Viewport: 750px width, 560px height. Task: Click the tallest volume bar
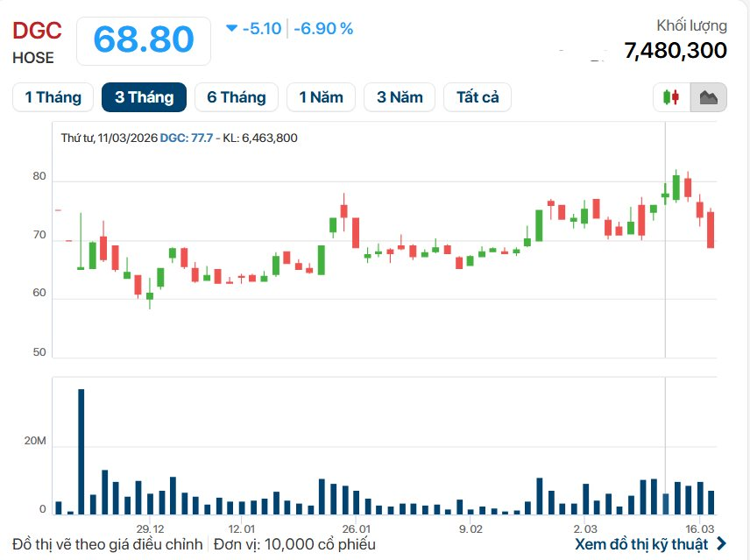pyautogui.click(x=81, y=451)
